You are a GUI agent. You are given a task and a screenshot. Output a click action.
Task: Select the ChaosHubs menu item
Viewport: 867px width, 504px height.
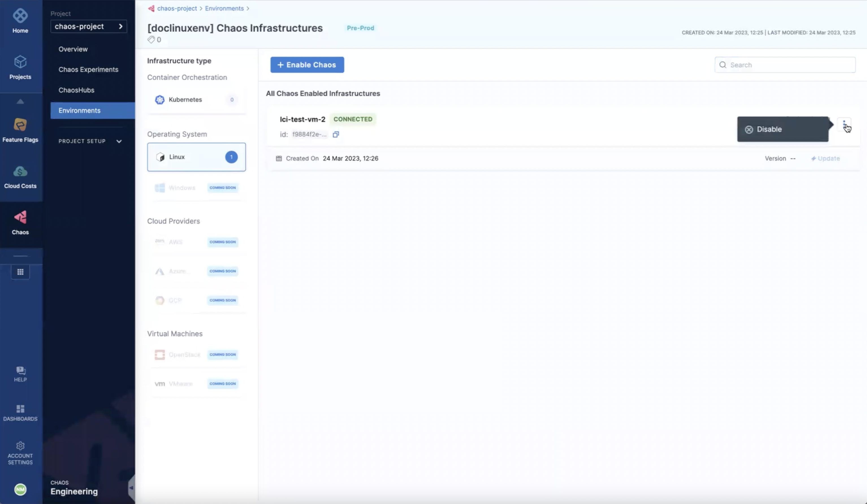pos(76,89)
